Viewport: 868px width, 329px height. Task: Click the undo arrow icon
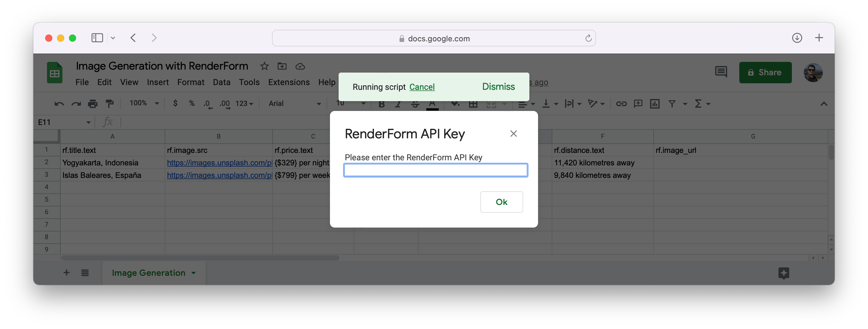[59, 104]
